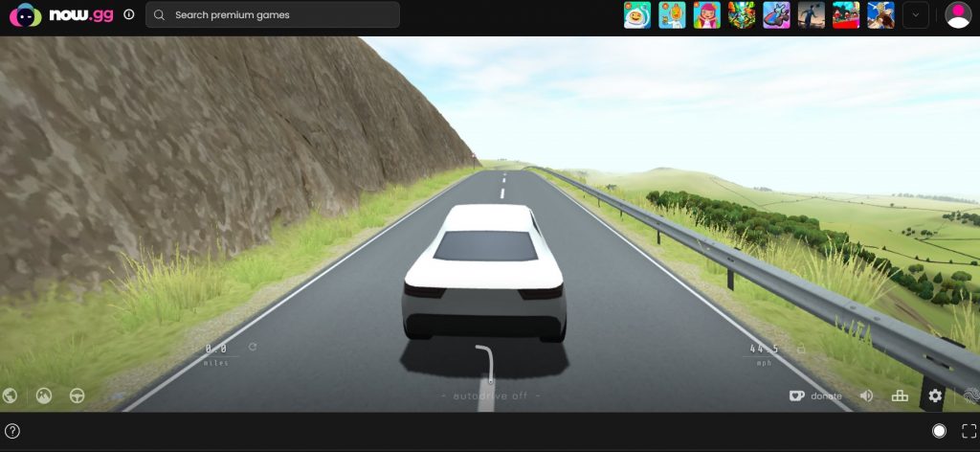
Task: Click the info icon beside now.gg logo
Action: [x=129, y=14]
